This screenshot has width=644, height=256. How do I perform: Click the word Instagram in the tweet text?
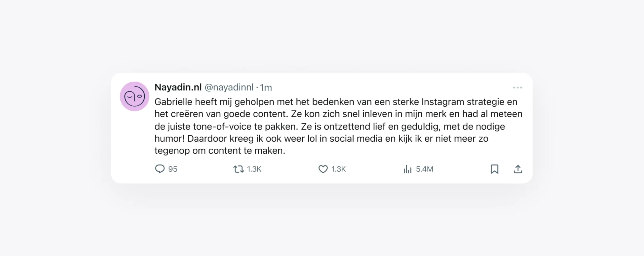[443, 102]
